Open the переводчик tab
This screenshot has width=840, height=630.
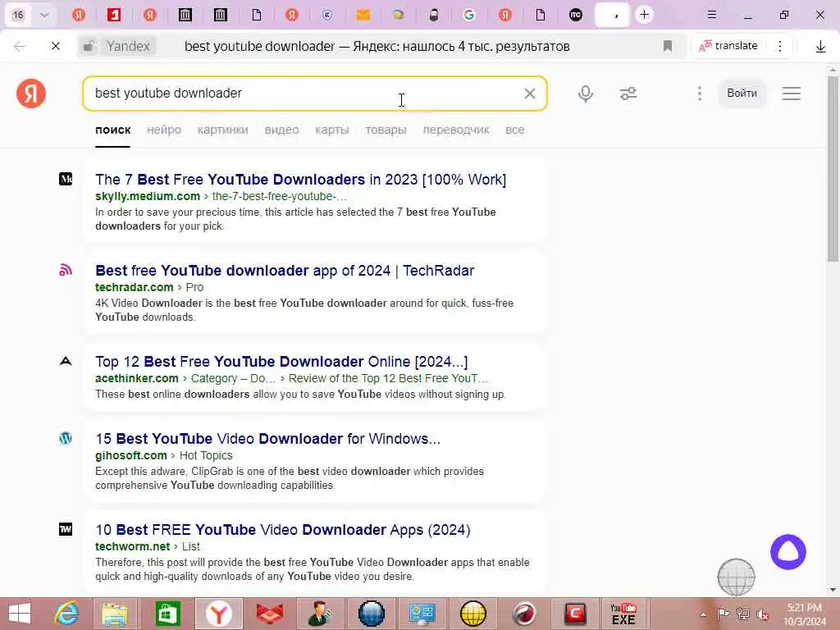pyautogui.click(x=456, y=130)
